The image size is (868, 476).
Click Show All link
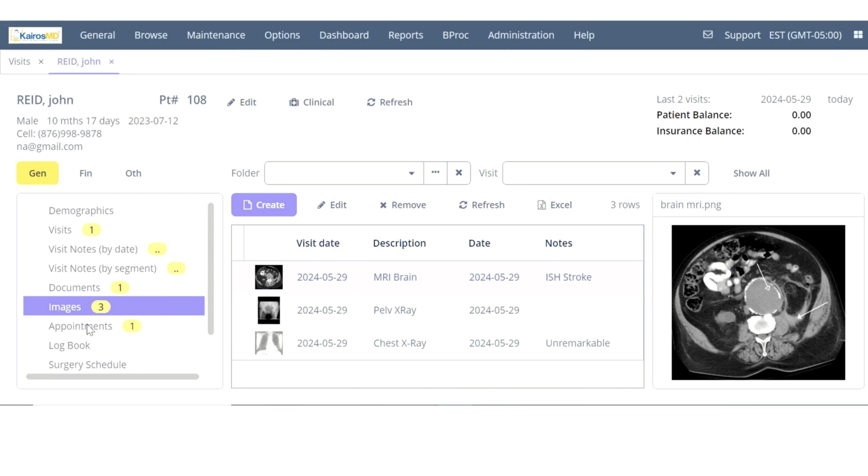coord(751,173)
